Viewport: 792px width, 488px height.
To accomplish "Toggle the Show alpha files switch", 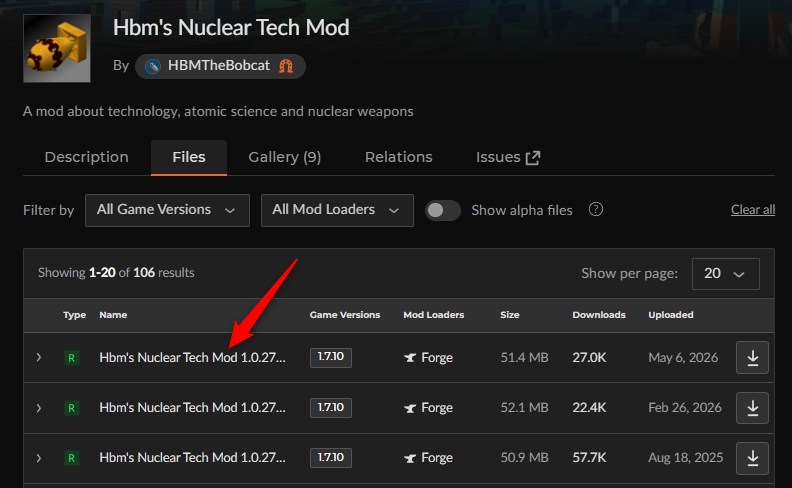I will (442, 210).
